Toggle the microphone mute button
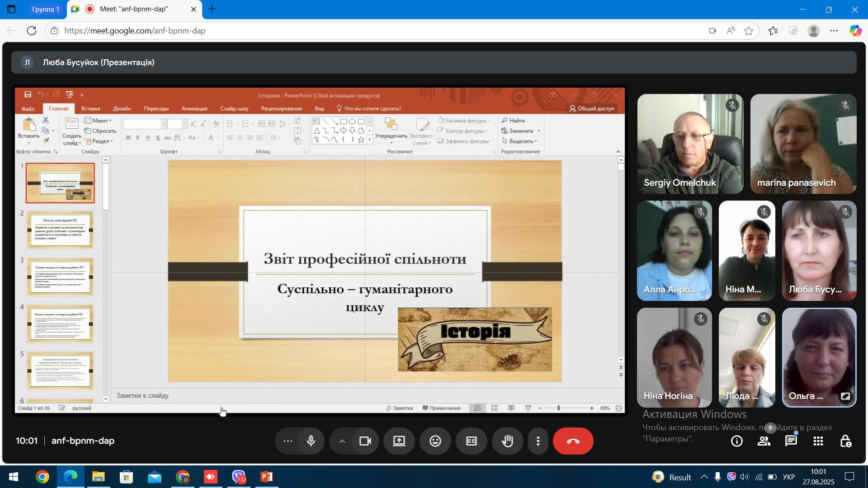Screen dimensions: 868x488 tap(311, 441)
